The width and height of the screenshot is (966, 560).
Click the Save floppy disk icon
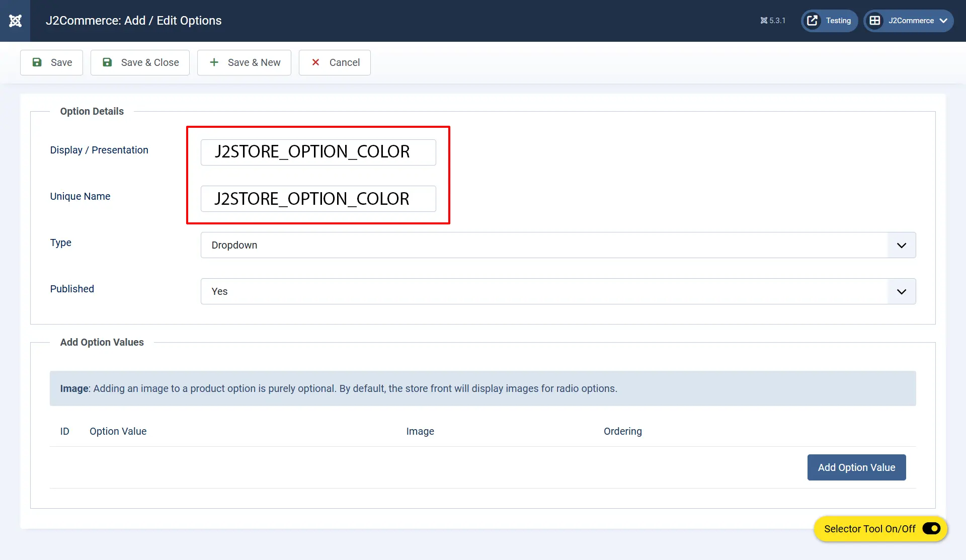pyautogui.click(x=37, y=62)
